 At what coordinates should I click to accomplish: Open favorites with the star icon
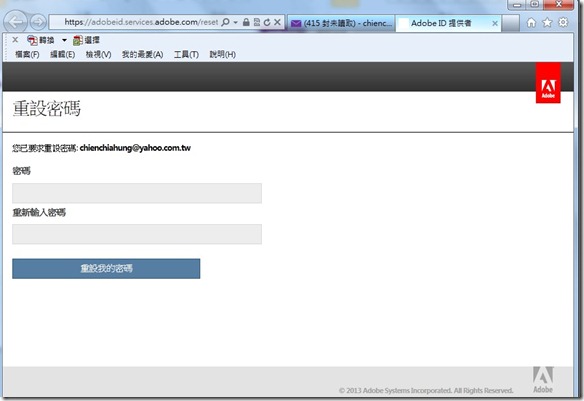[547, 23]
